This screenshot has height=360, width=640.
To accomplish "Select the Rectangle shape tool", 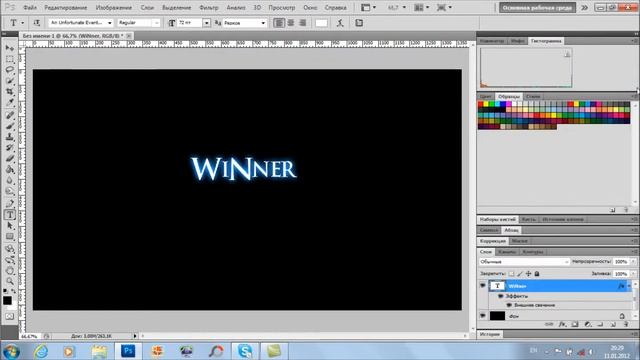I will click(x=10, y=237).
